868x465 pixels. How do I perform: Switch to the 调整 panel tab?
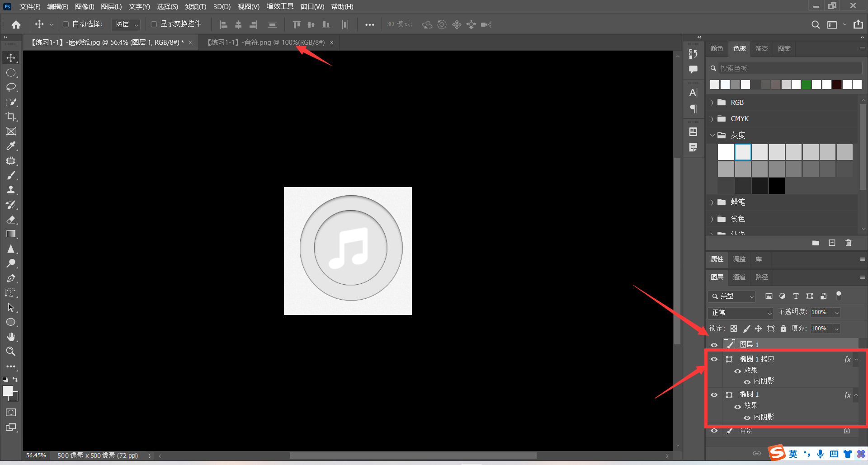tap(739, 259)
